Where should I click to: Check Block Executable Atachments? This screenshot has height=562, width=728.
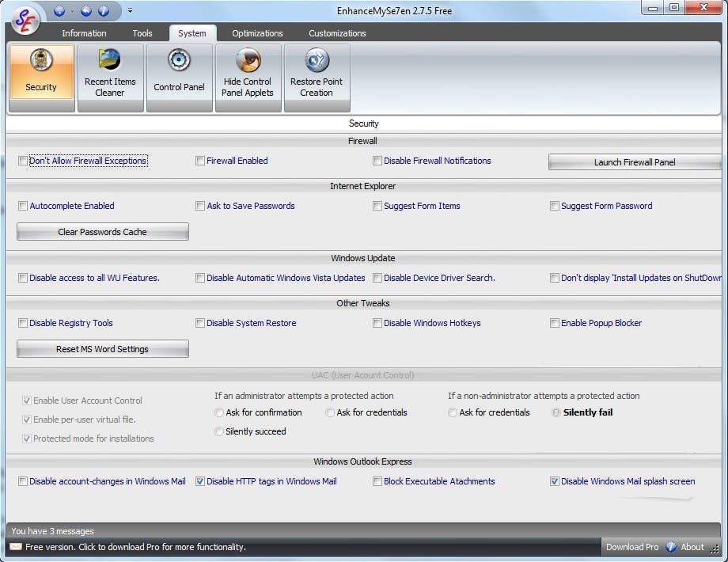(x=377, y=481)
